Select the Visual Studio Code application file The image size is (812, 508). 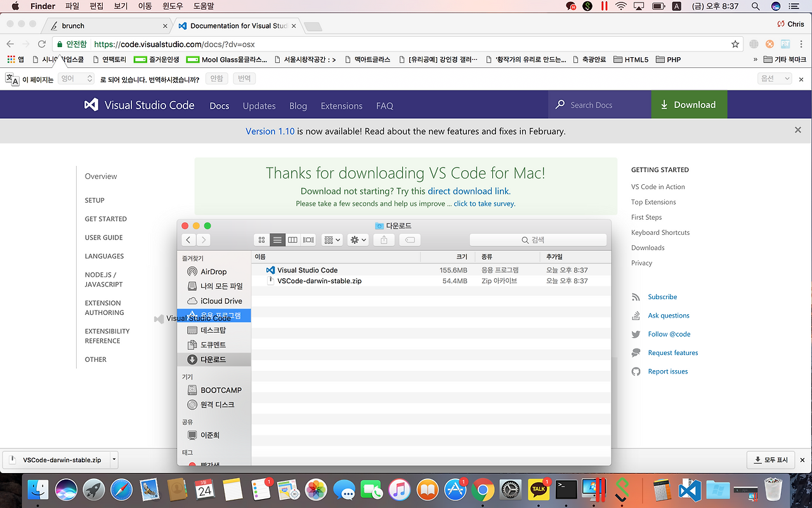431,270
